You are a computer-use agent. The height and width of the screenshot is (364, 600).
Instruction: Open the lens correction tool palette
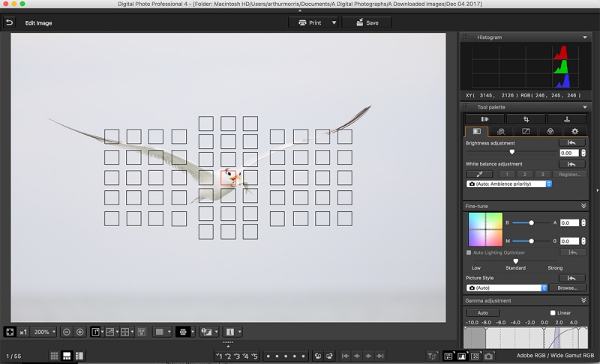(x=484, y=119)
